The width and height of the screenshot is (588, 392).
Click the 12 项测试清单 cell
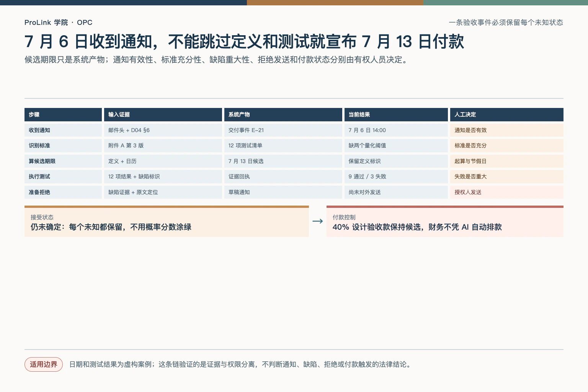[283, 145]
